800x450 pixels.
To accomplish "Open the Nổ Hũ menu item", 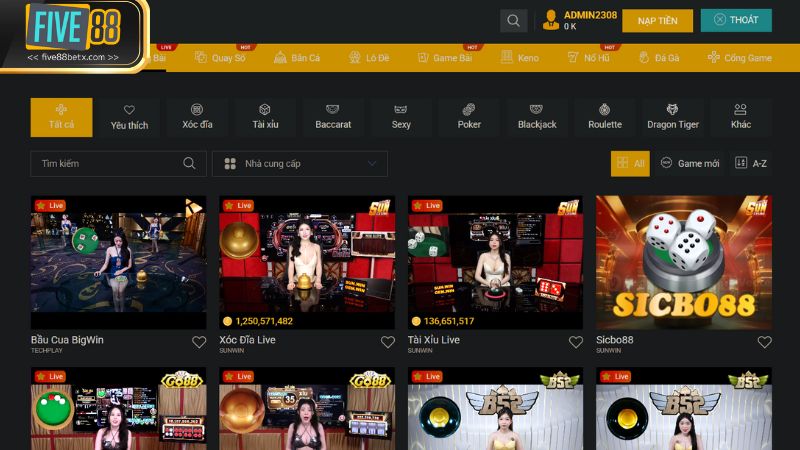I will [x=588, y=58].
